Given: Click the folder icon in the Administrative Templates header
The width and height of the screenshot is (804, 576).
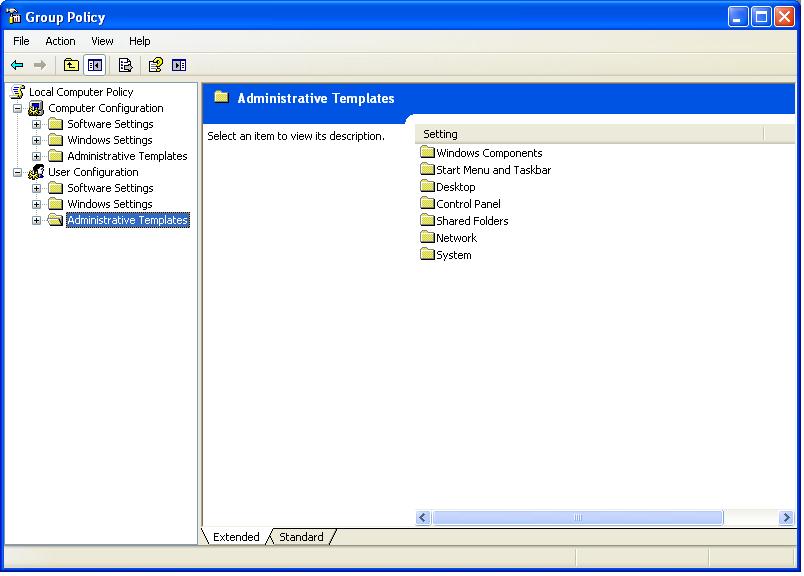Looking at the screenshot, I should (222, 97).
